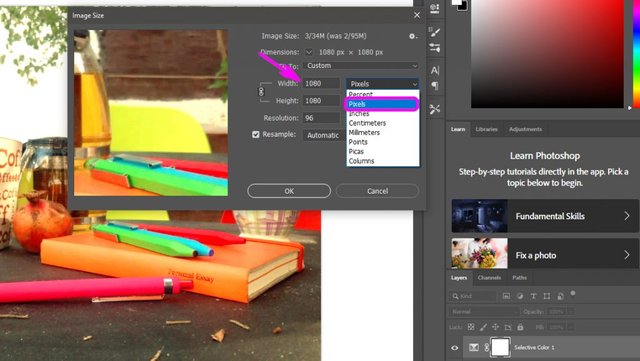This screenshot has height=361, width=640.
Task: Open the Image Size gear settings menu
Action: coord(413,36)
